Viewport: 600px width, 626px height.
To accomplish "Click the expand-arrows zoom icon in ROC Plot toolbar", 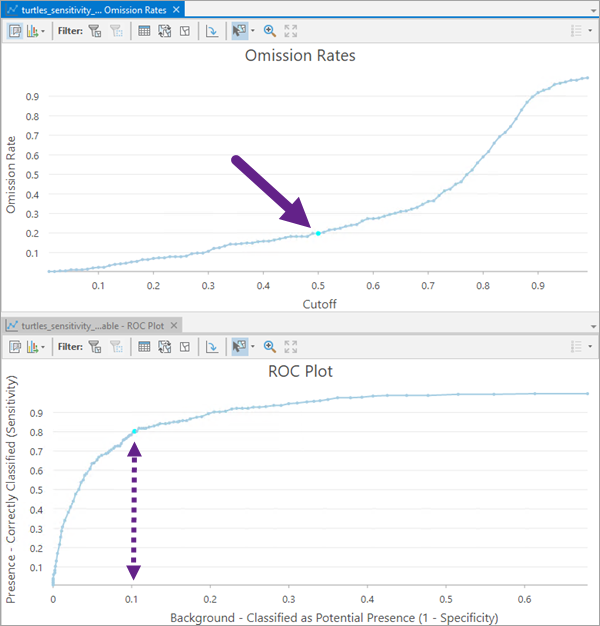I will coord(291,347).
